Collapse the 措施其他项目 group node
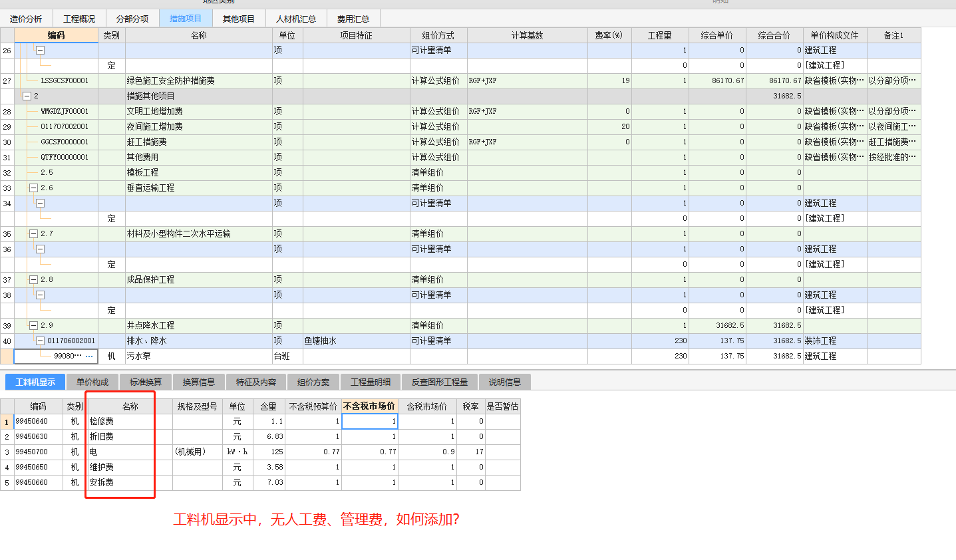 pos(27,96)
